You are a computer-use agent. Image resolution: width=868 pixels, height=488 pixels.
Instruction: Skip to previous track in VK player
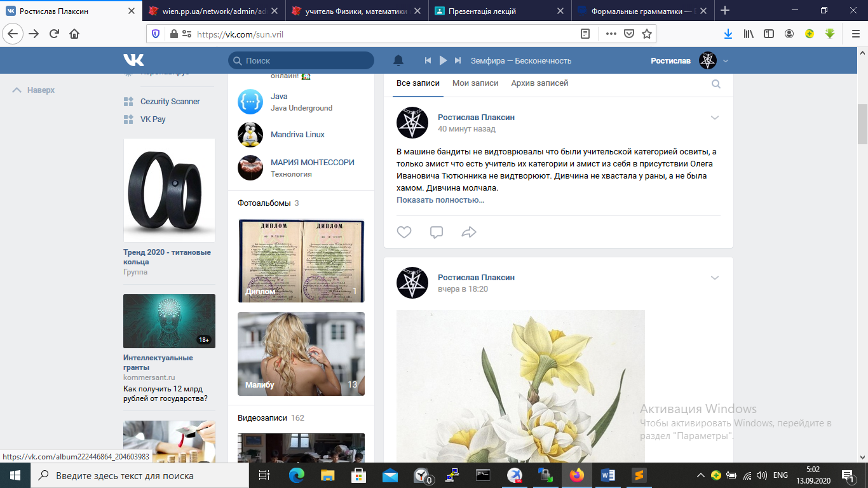point(428,60)
